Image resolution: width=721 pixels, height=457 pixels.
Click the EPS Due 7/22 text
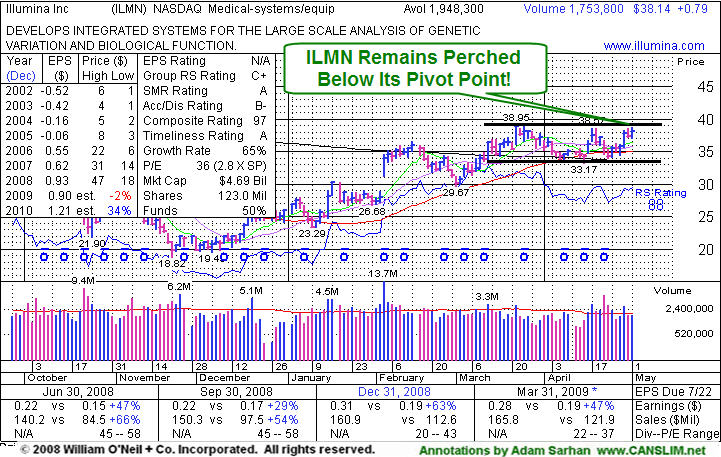click(674, 392)
